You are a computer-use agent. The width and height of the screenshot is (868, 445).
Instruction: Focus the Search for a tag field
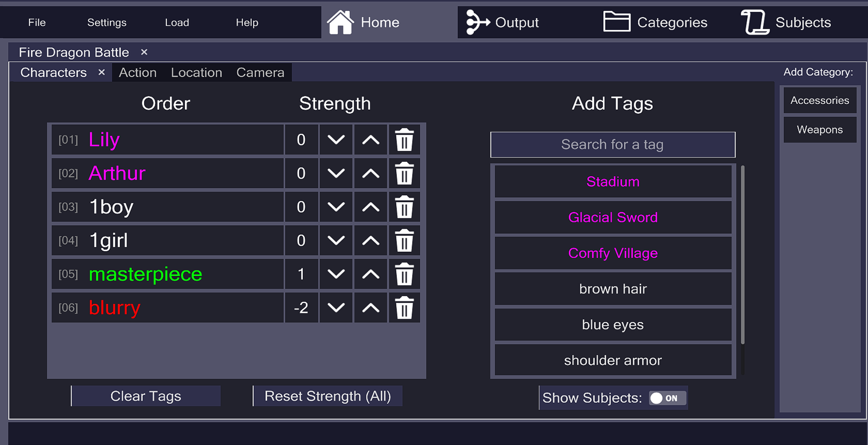(x=612, y=145)
